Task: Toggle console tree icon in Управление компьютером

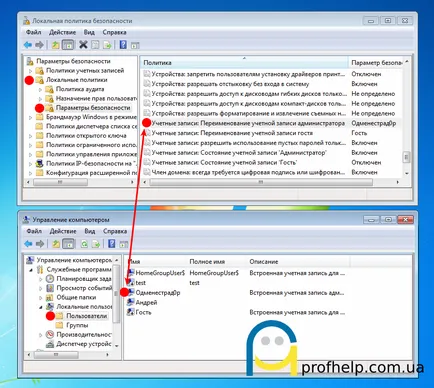Action: coord(68,244)
